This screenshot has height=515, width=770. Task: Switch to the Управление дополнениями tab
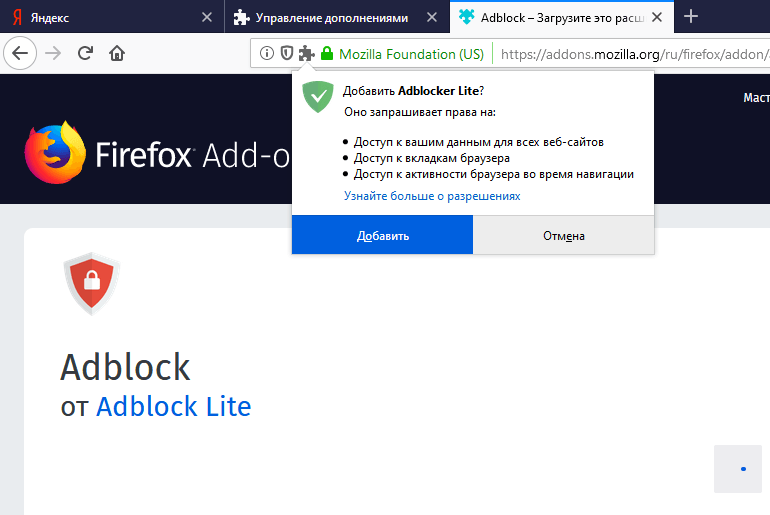tap(337, 17)
